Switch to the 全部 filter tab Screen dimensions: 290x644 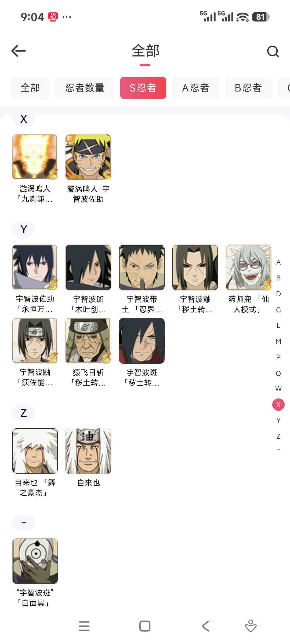(x=30, y=88)
